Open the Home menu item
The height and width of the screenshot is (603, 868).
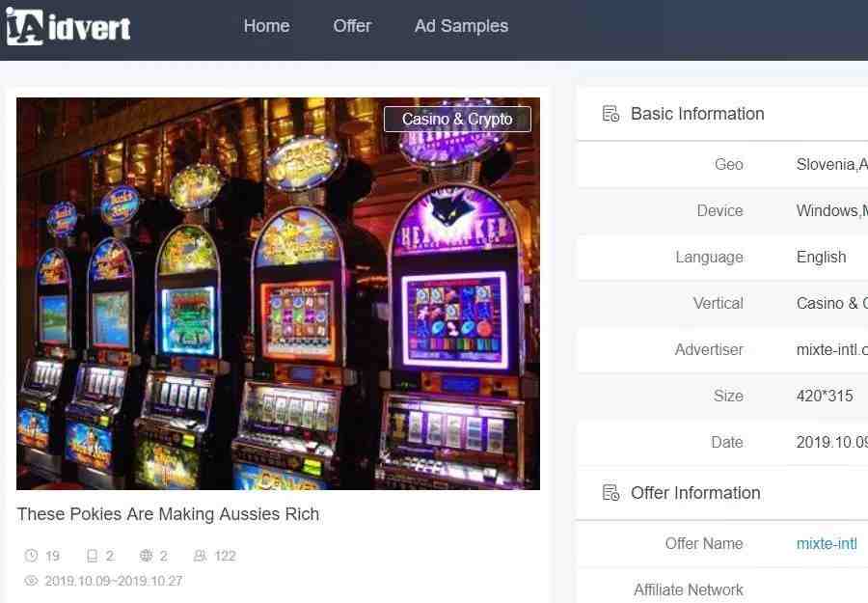click(266, 26)
